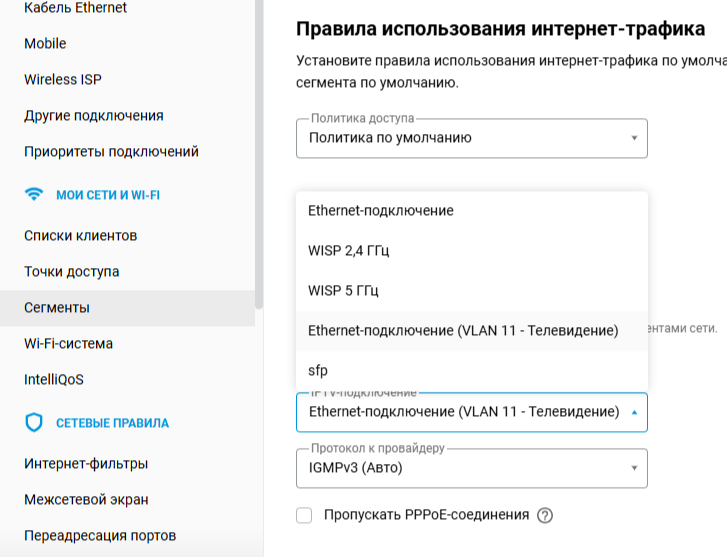Screen dimensions: 727x557
Task: Click the shield icon beside СЕТЕВЫЕ ПРАВИЛА
Action: click(x=33, y=423)
